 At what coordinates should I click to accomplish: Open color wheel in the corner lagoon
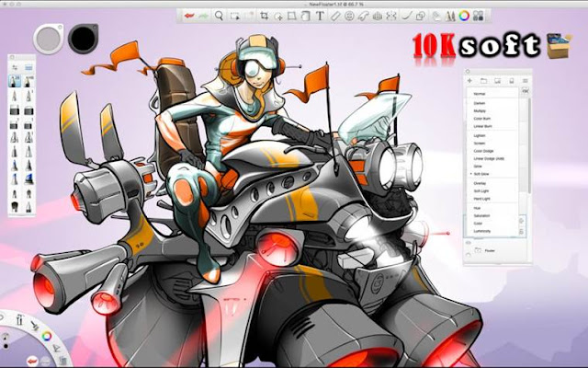[47, 336]
